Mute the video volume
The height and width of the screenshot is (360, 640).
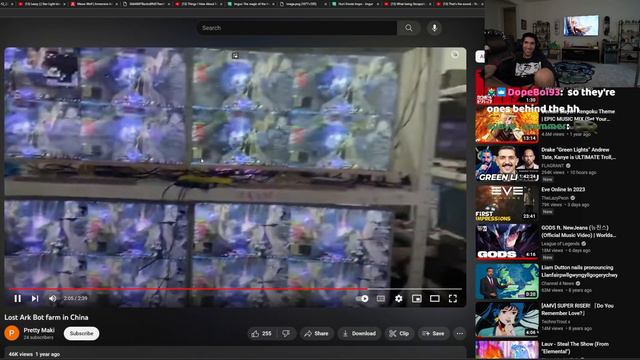click(53, 298)
